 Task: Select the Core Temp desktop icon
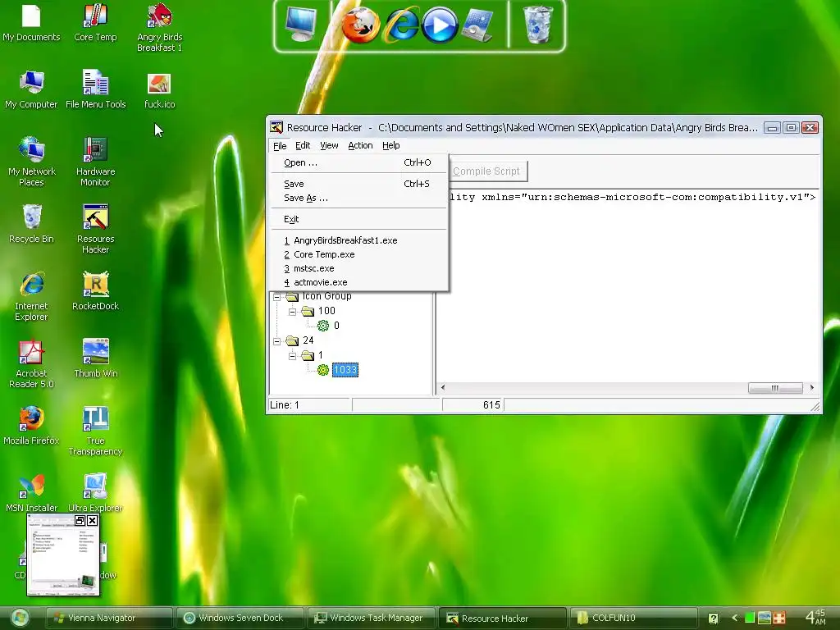95,24
